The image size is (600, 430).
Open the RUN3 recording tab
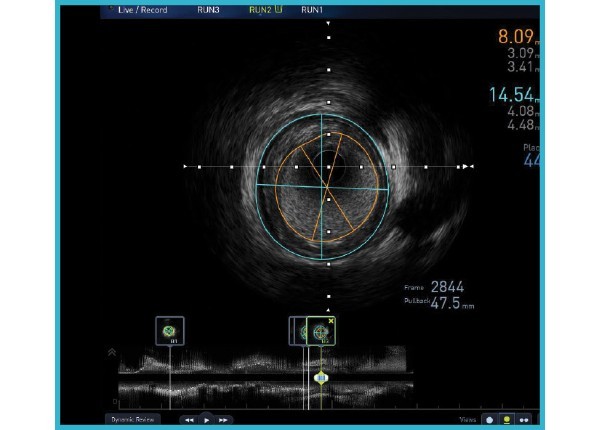208,10
